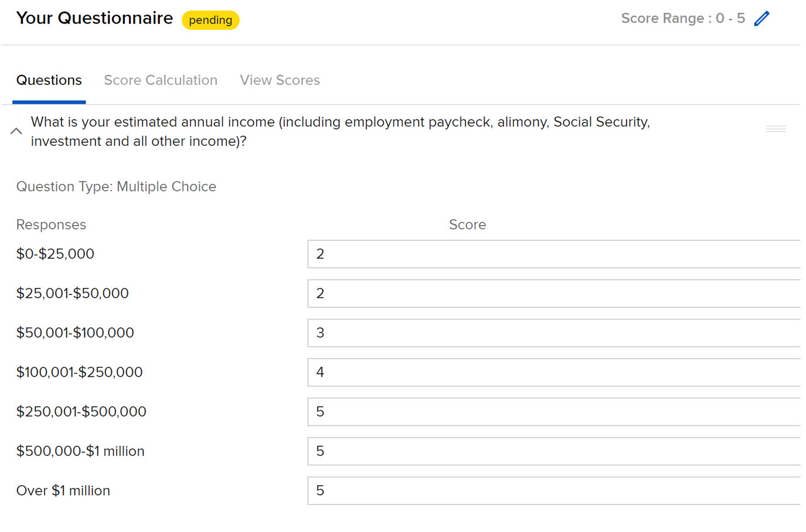Click the score field for $0-$25,000

click(x=554, y=254)
